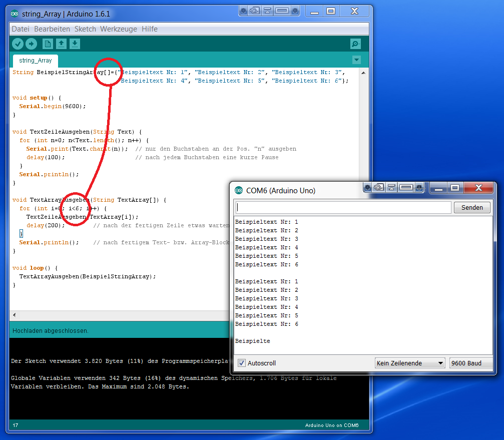This screenshot has height=440, width=504.
Task: Click comment 'nach jedem Buchstaben eine kurze Pause'
Action: coord(212,158)
